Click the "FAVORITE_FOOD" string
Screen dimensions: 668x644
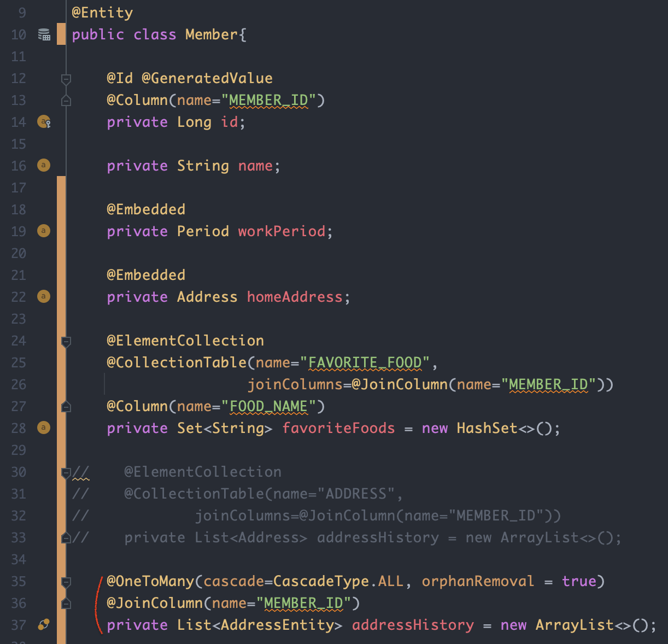365,362
